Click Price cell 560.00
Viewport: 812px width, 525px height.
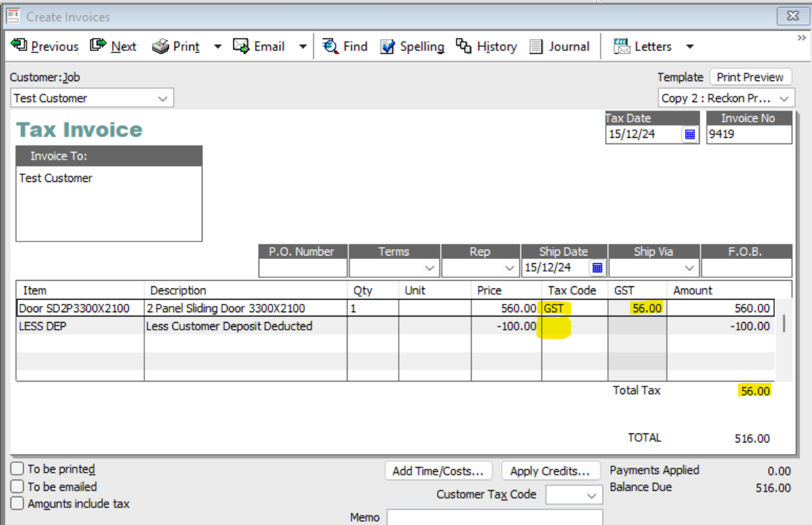[x=507, y=308]
